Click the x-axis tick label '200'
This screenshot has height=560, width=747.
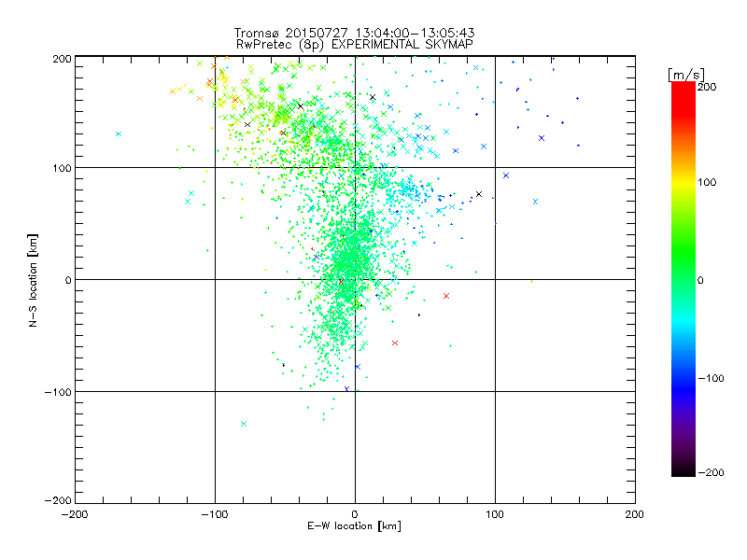point(635,514)
